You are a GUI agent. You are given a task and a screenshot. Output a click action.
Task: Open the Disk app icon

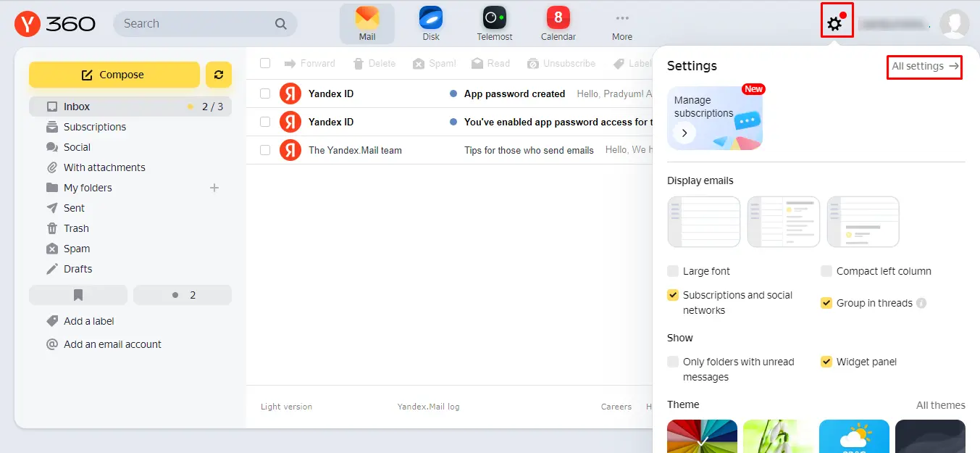click(431, 24)
